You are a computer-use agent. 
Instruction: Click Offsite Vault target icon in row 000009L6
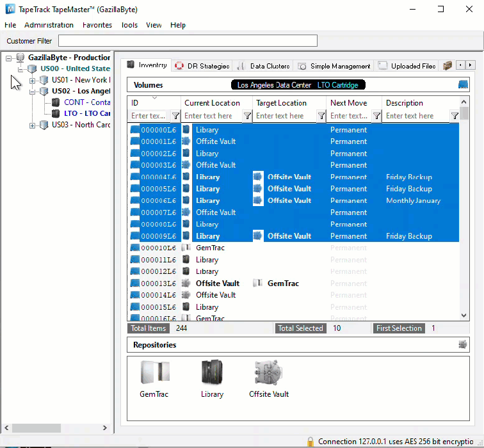pyautogui.click(x=258, y=236)
